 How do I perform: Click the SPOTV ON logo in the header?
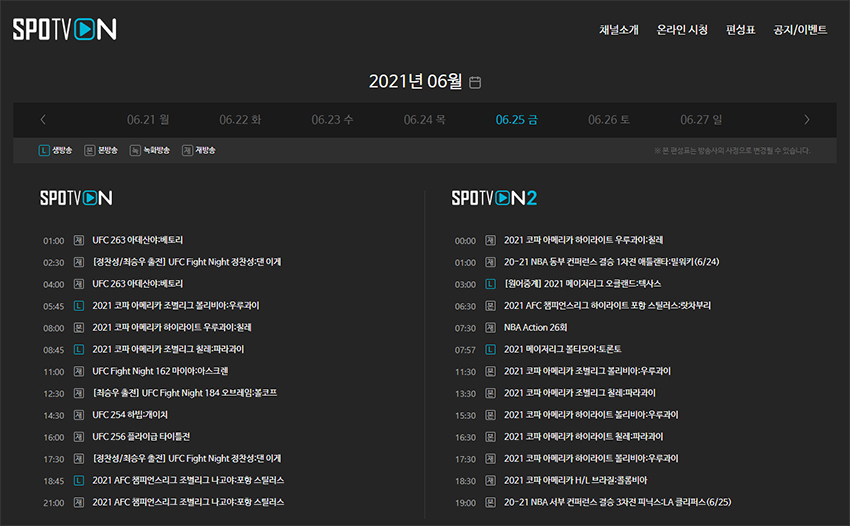pyautogui.click(x=65, y=29)
